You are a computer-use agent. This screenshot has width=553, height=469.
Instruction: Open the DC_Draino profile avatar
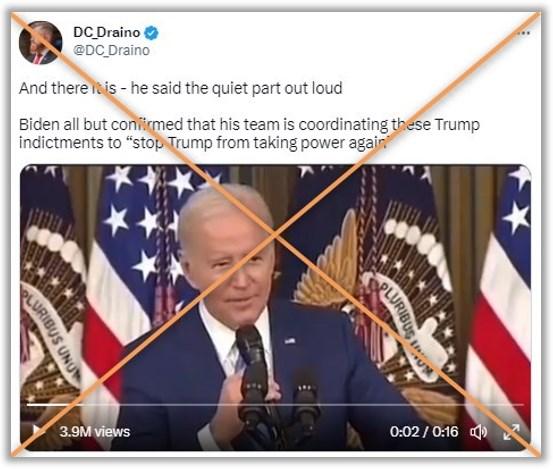pos(41,43)
